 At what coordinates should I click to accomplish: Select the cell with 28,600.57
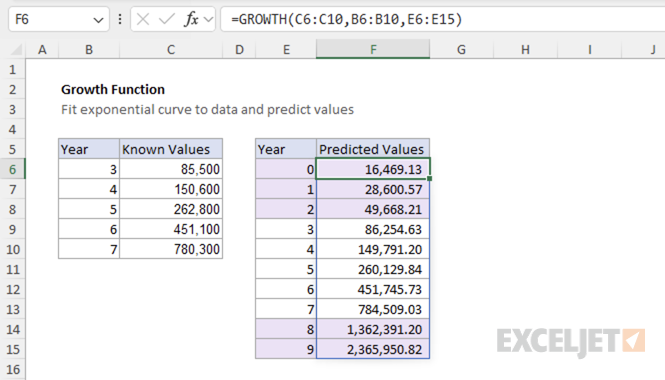(373, 189)
